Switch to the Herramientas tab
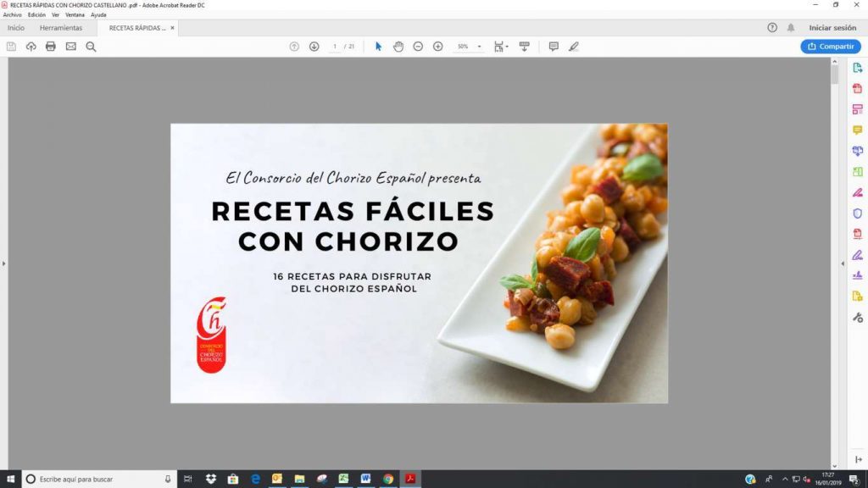Image resolution: width=868 pixels, height=488 pixels. click(61, 28)
